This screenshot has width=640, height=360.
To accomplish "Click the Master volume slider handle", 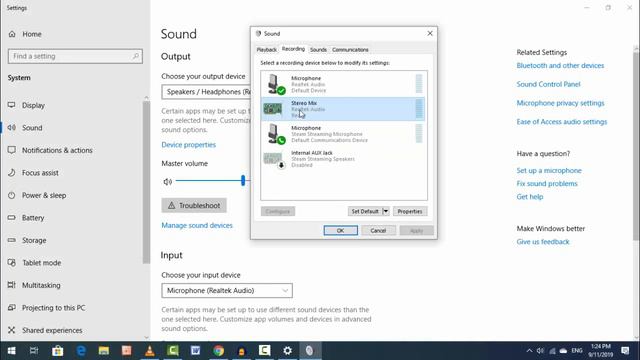I will pyautogui.click(x=243, y=180).
